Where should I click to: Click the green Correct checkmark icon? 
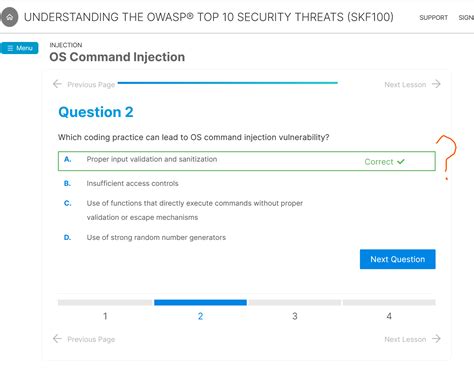401,162
